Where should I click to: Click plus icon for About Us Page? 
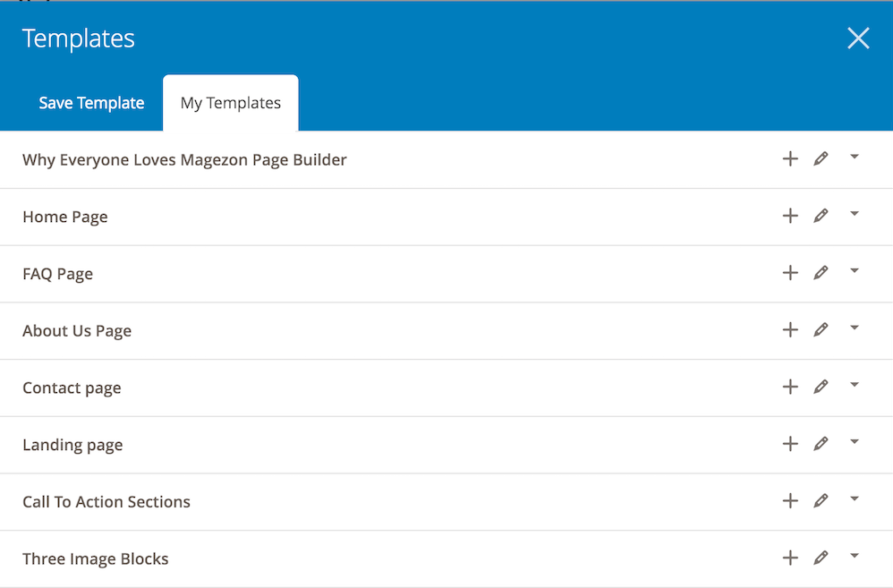pos(790,330)
